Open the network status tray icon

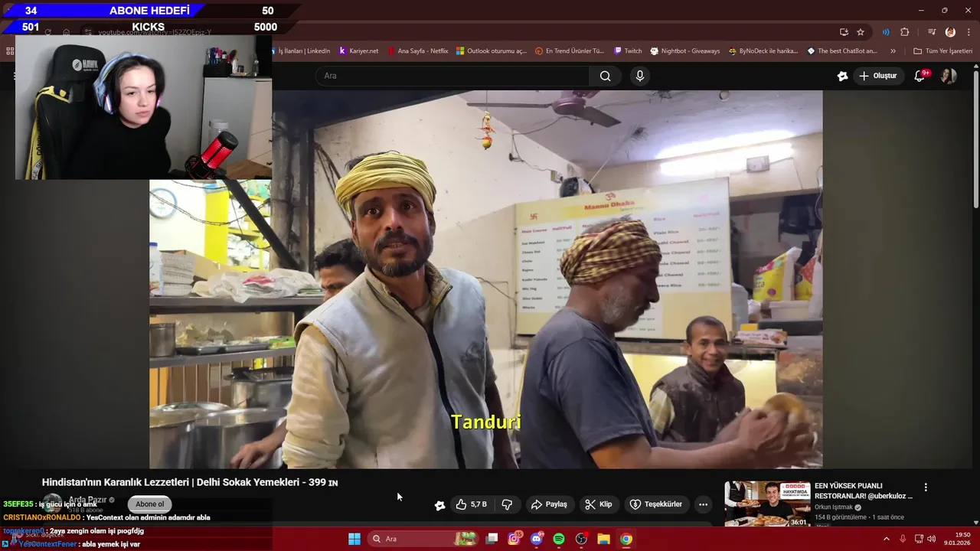coord(919,539)
